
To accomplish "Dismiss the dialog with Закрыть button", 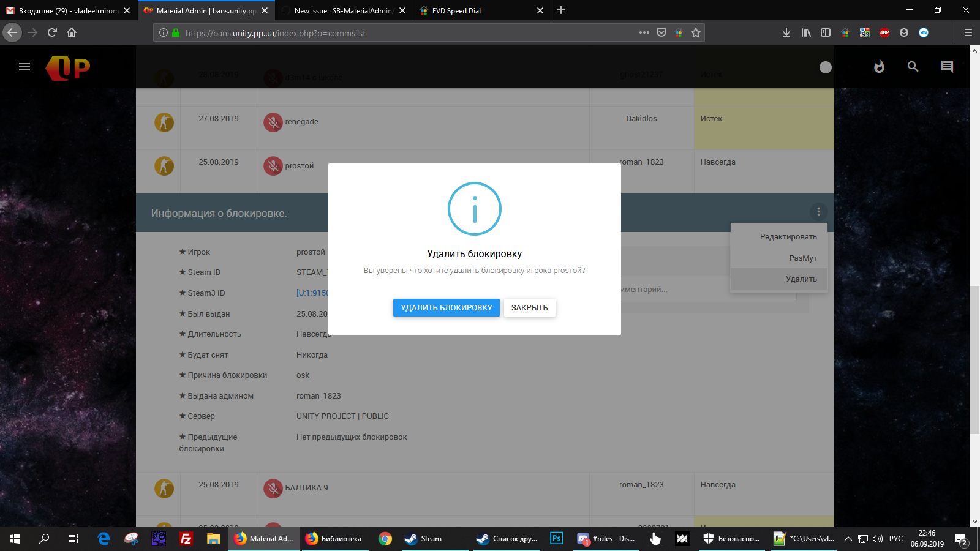I will tap(530, 307).
